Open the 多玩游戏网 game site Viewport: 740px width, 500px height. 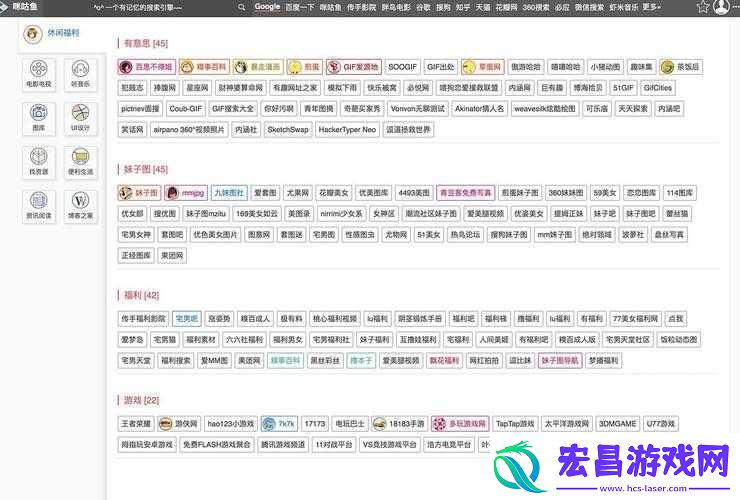(460, 424)
